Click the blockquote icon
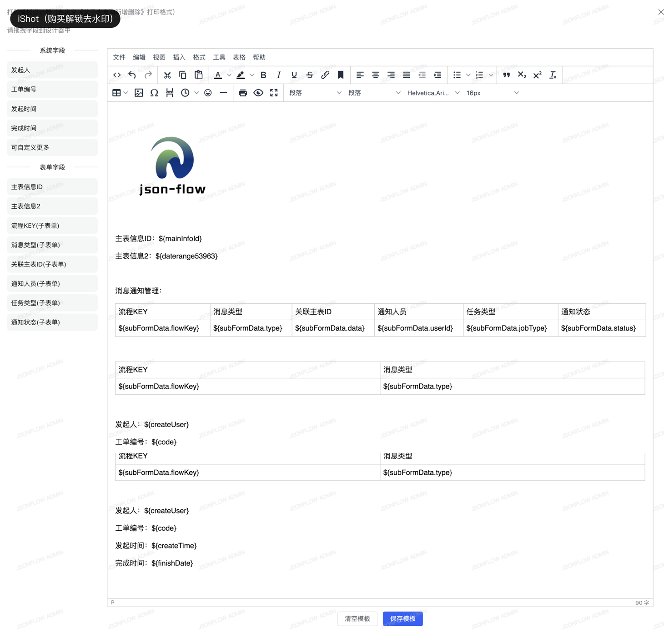The width and height of the screenshot is (664, 644). point(506,75)
